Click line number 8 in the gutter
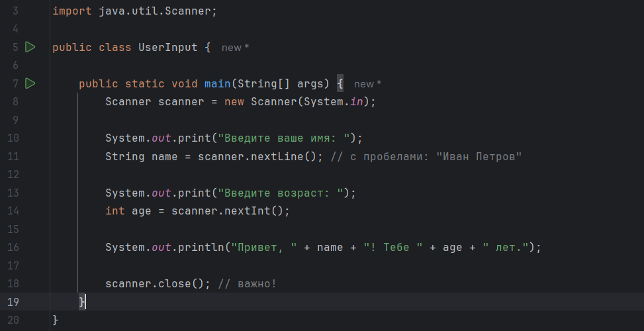The height and width of the screenshot is (331, 644). [15, 102]
